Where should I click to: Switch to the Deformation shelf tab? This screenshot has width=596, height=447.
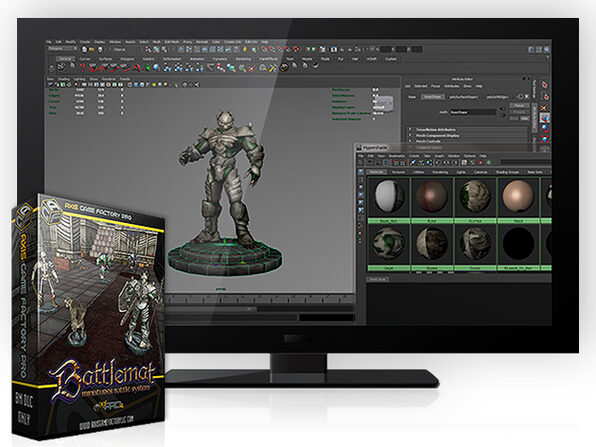pyautogui.click(x=172, y=59)
